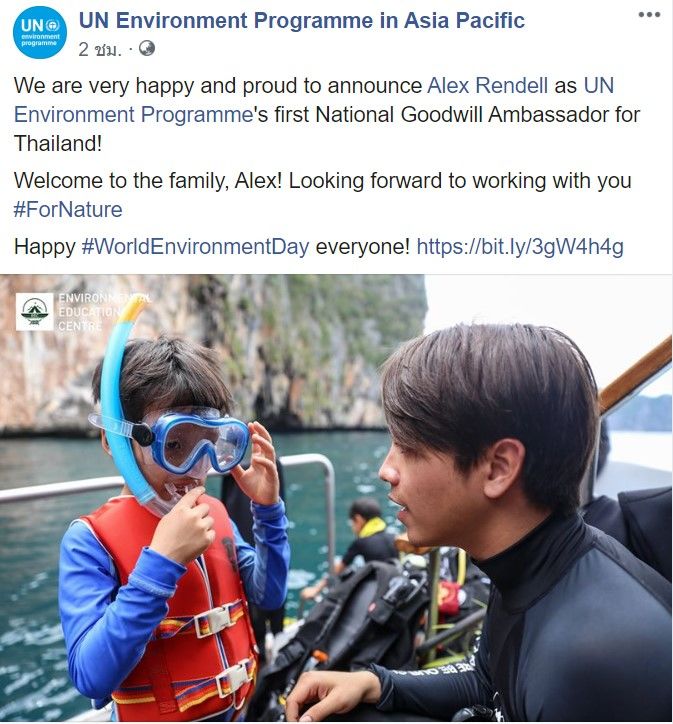Click the #ForNature hashtag
Viewport: 673px width, 724px height.
(x=68, y=209)
